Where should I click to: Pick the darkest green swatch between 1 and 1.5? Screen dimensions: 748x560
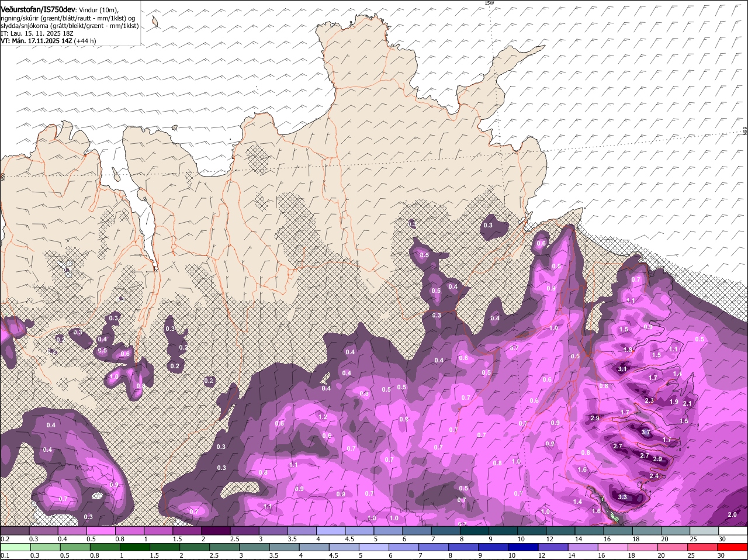135,547
